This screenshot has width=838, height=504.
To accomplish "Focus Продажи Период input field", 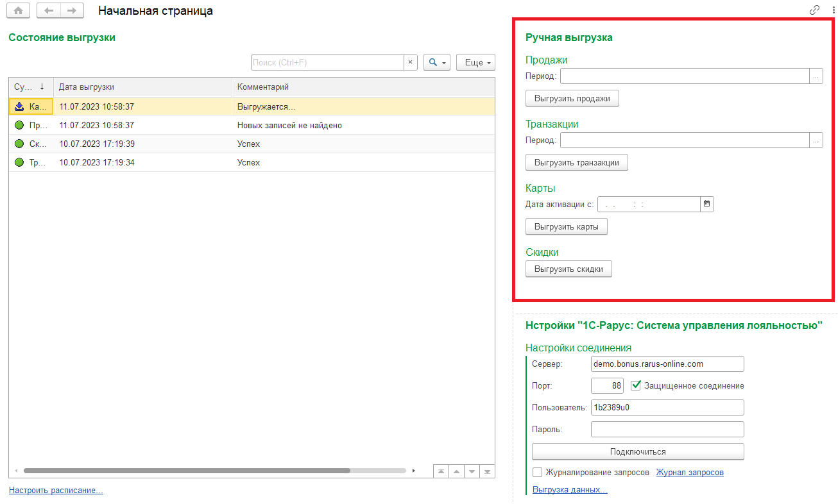I will tap(685, 76).
